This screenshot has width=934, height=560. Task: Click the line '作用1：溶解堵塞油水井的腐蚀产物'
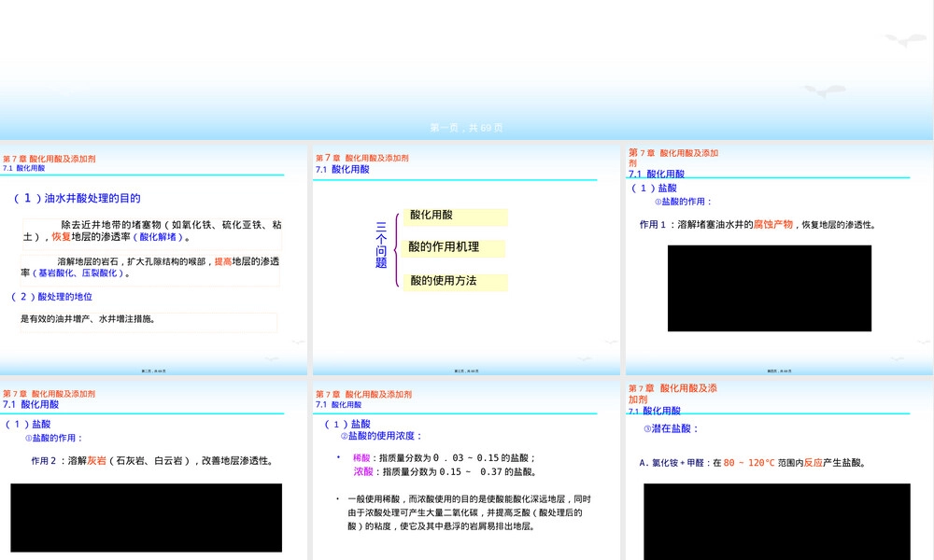tap(757, 224)
